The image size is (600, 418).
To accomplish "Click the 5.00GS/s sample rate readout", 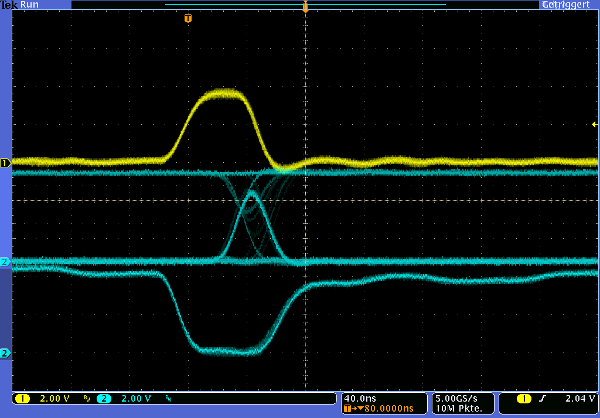I will click(x=455, y=397).
